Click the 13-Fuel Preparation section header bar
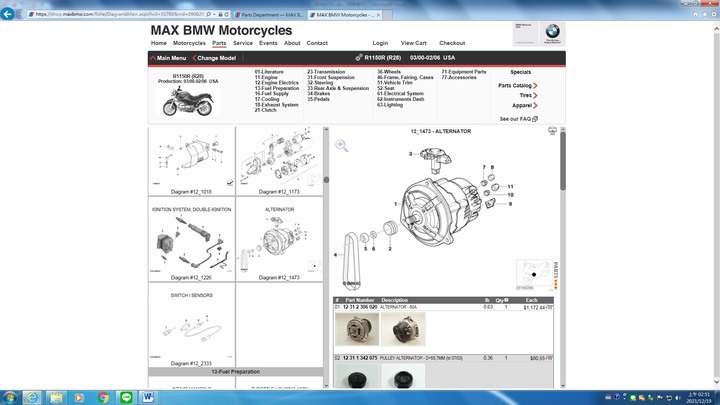The height and width of the screenshot is (405, 720). pyautogui.click(x=236, y=371)
